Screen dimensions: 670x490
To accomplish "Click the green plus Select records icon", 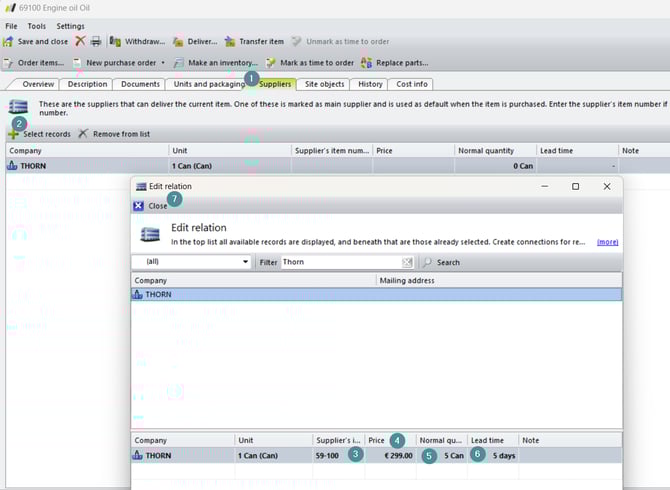I will (x=13, y=135).
